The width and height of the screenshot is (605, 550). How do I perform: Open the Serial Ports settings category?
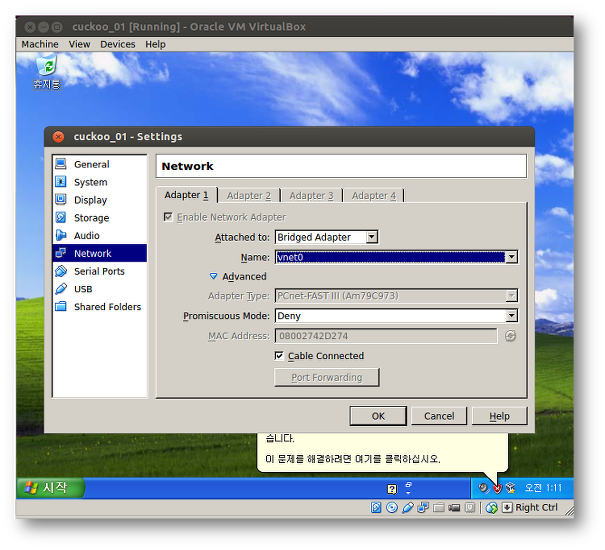pos(100,271)
